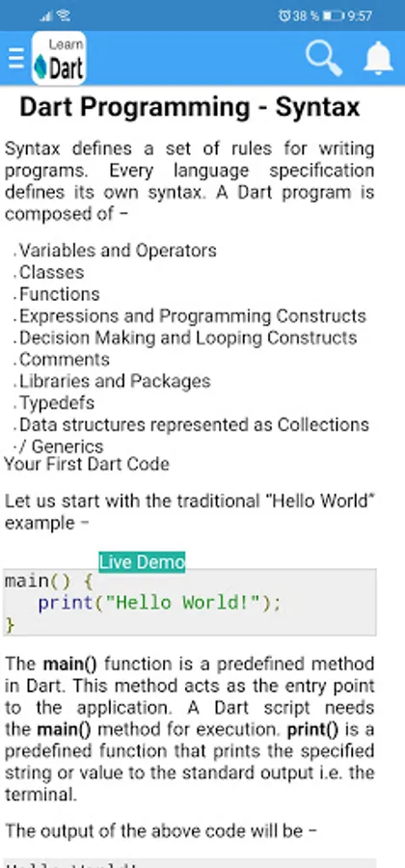Viewport: 405px width, 868px height.
Task: Tap the battery indicator in the status bar
Action: tap(334, 16)
